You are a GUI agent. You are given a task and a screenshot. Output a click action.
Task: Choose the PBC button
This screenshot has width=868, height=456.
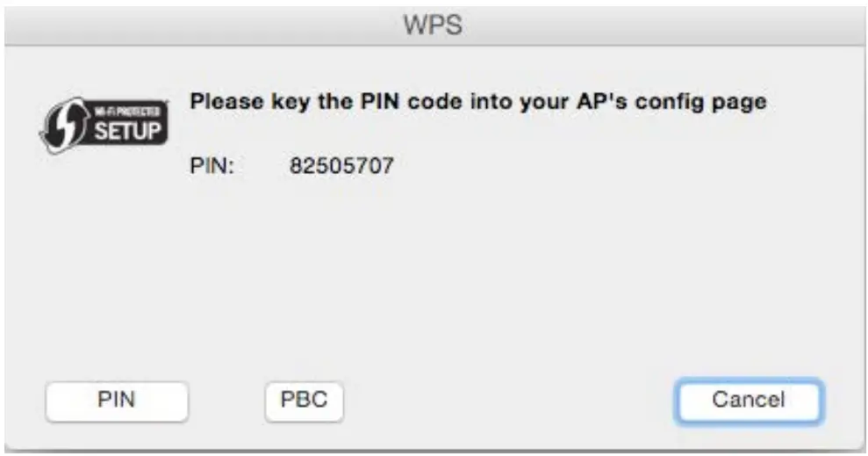pos(304,401)
